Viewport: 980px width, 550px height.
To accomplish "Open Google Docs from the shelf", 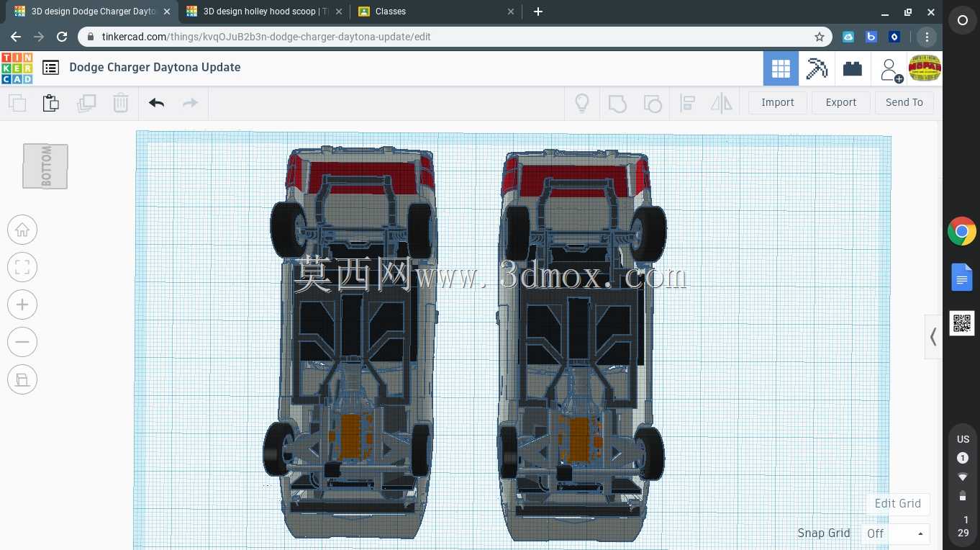I will coord(962,278).
